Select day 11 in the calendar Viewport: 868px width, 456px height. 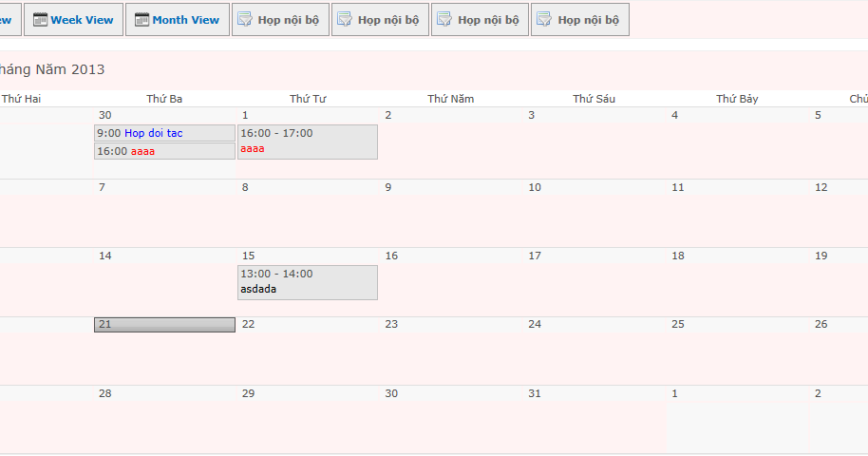[677, 187]
